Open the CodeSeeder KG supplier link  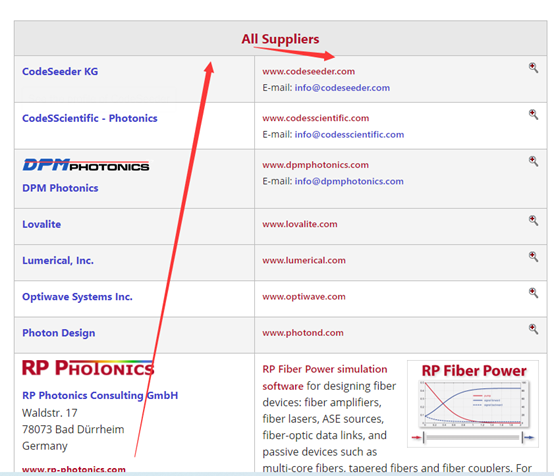(x=60, y=71)
